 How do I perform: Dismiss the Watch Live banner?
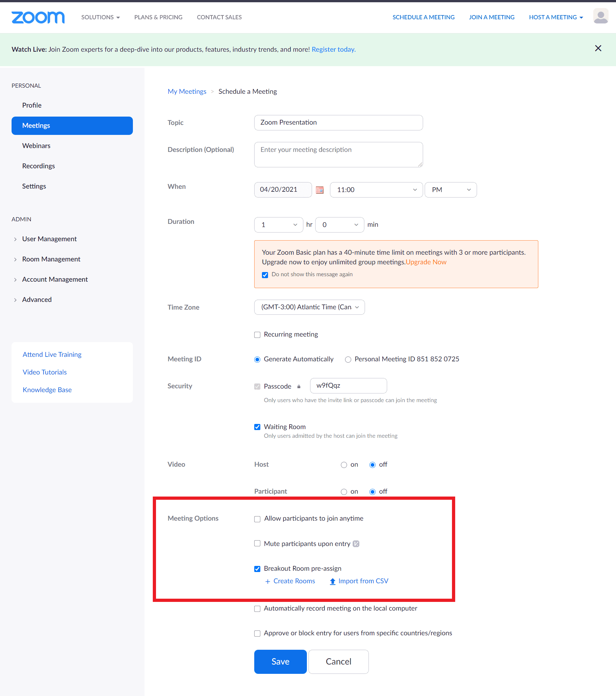point(598,48)
